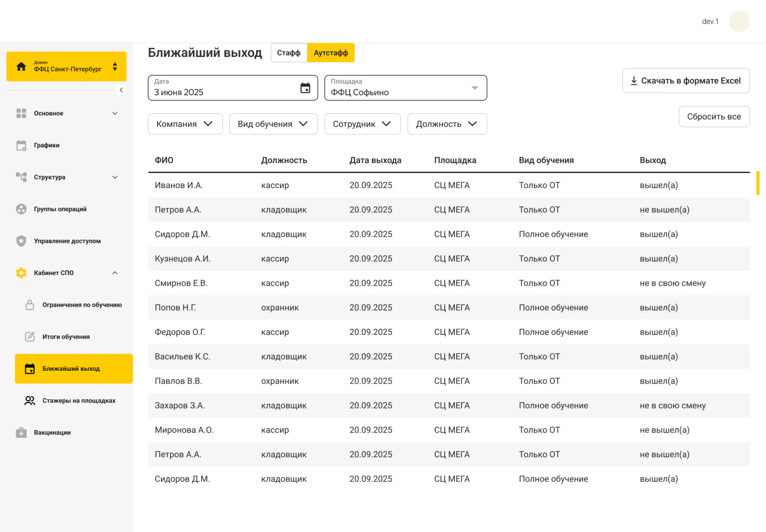Expand the Структура menu chevron
Viewport: 766px width, 532px height.
pos(115,177)
